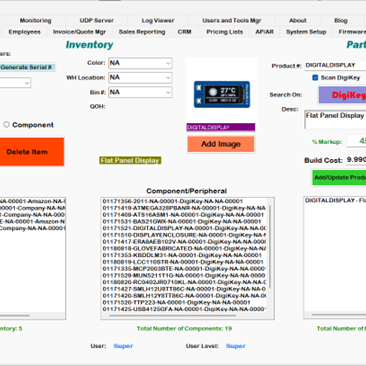Click the Flat Panel Display olive label
The height and width of the screenshot is (366, 366).
point(130,160)
